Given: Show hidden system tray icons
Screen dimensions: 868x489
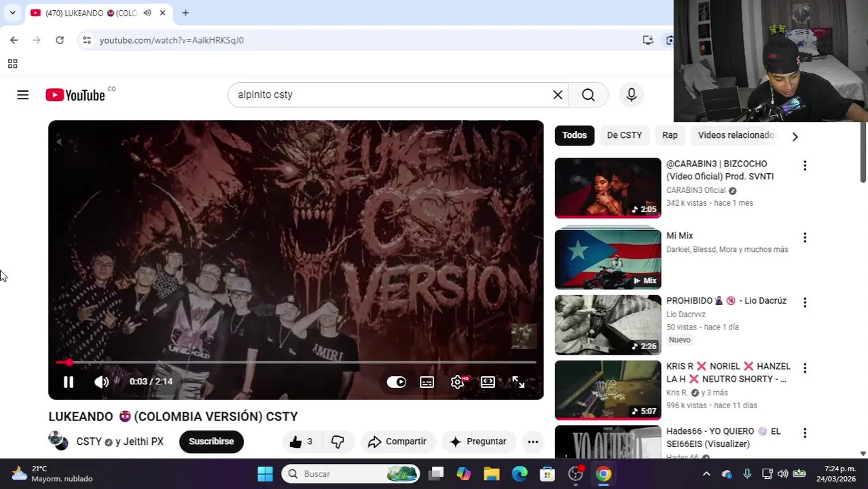Looking at the screenshot, I should (706, 474).
